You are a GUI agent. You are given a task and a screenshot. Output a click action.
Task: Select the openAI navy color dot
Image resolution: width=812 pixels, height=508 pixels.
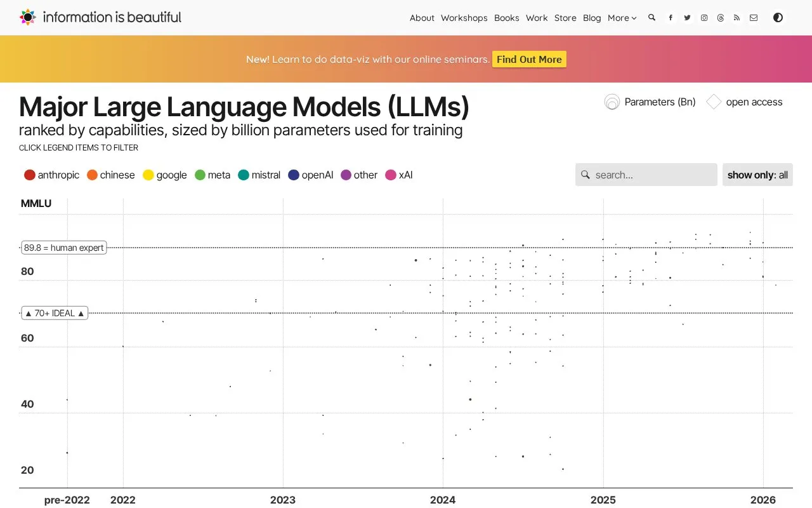(294, 175)
